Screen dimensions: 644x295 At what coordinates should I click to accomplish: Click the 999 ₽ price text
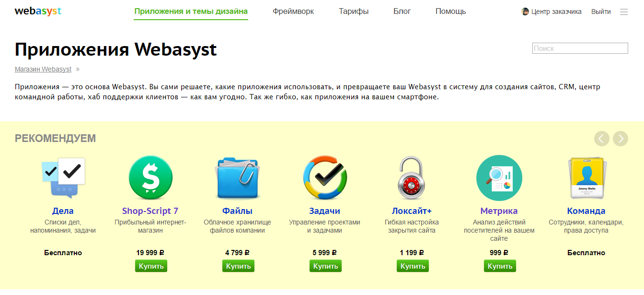499,253
